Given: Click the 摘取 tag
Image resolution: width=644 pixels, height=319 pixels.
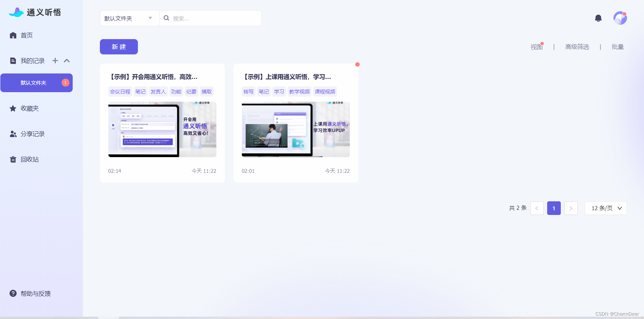Looking at the screenshot, I should coord(207,91).
